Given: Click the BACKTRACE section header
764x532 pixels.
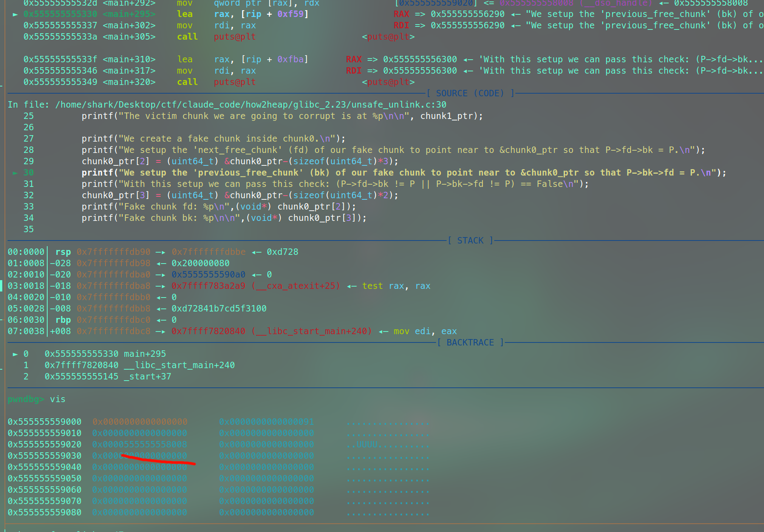Looking at the screenshot, I should [470, 342].
